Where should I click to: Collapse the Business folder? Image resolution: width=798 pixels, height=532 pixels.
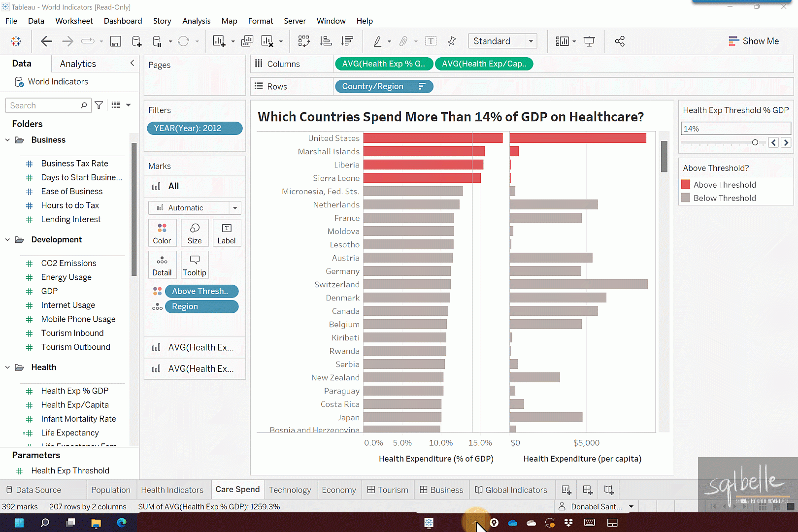pos(7,140)
